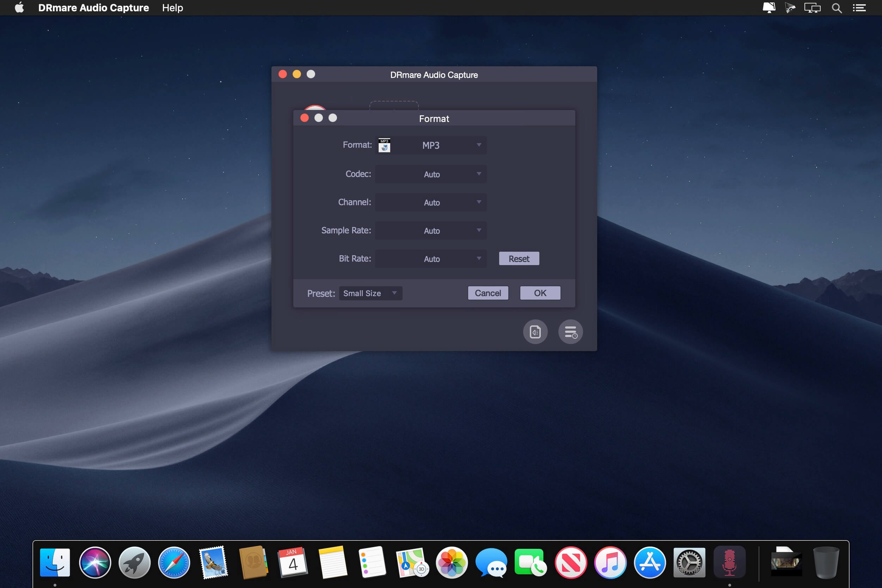Click the audio format settings icon
The width and height of the screenshot is (882, 588).
(535, 332)
